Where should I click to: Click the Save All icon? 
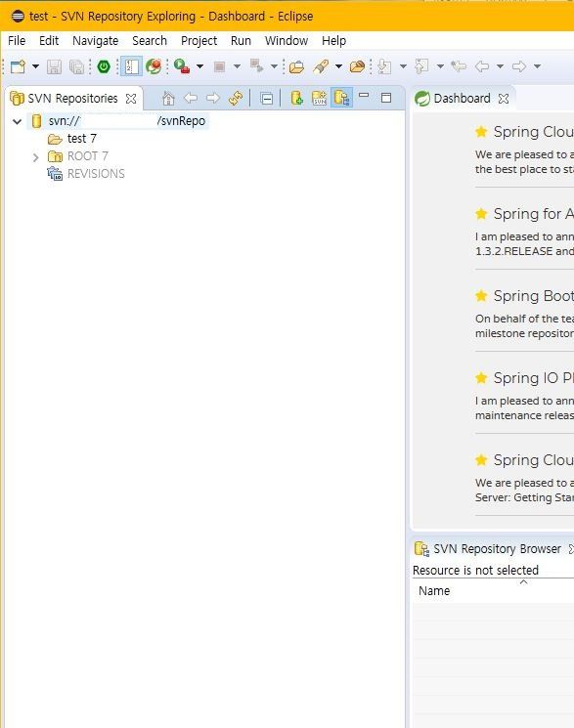pos(76,66)
